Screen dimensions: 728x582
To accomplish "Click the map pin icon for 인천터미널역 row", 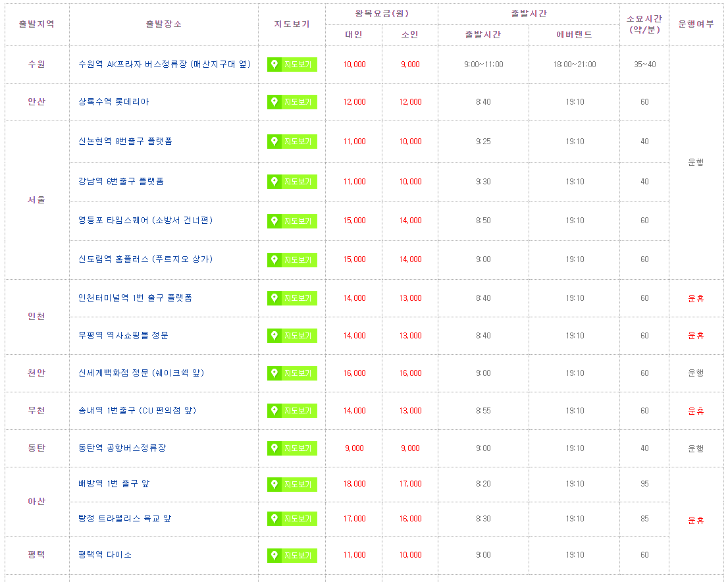I will (x=274, y=298).
